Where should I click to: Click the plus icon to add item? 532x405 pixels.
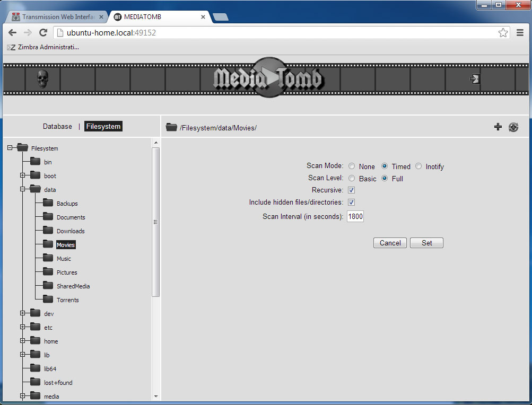point(498,127)
